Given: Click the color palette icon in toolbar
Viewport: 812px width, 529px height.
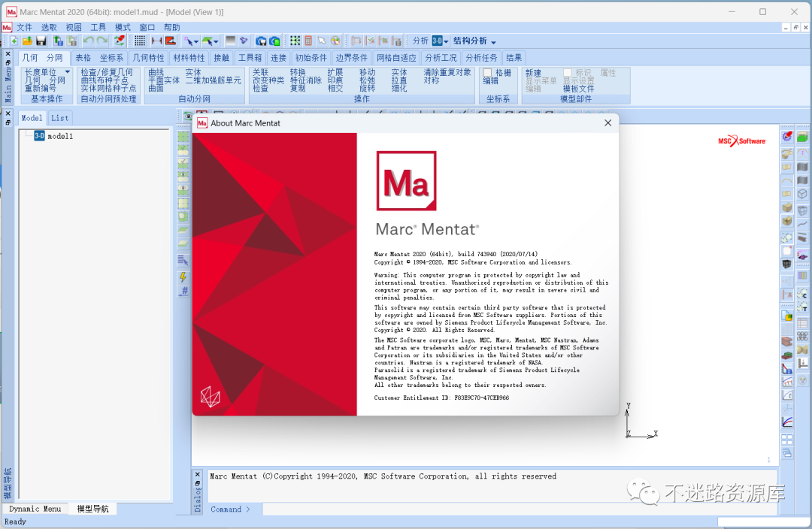Looking at the screenshot, I should (x=335, y=41).
